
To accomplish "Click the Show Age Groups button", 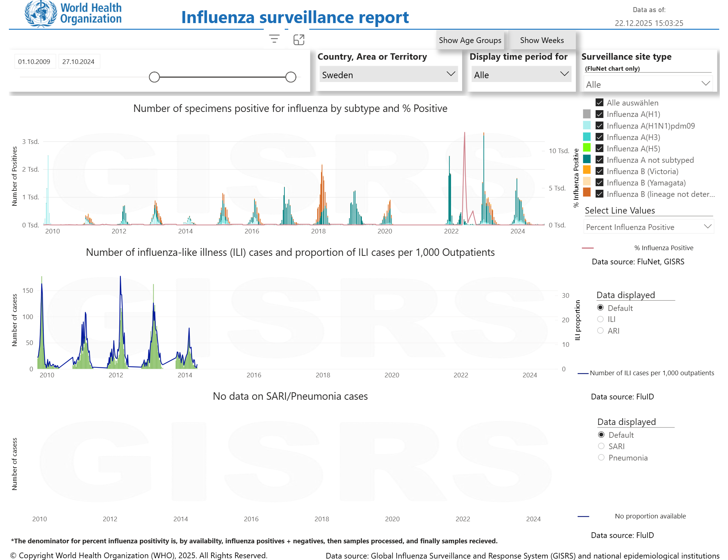I will coord(470,40).
